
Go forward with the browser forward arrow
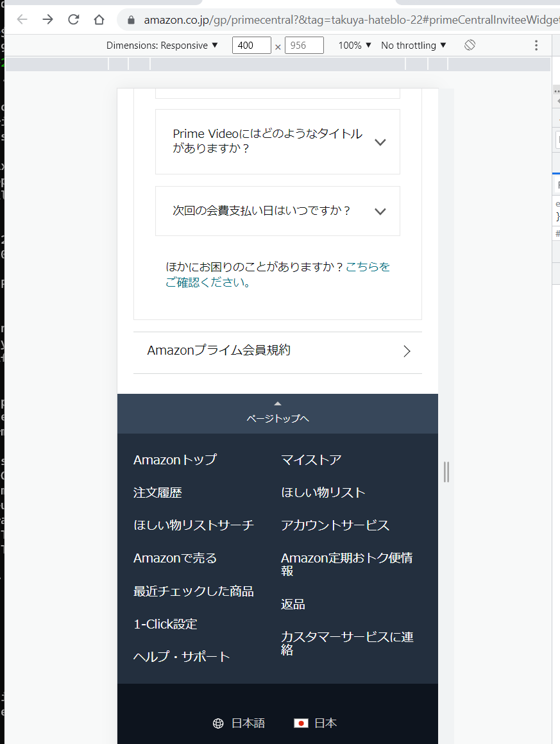point(47,19)
